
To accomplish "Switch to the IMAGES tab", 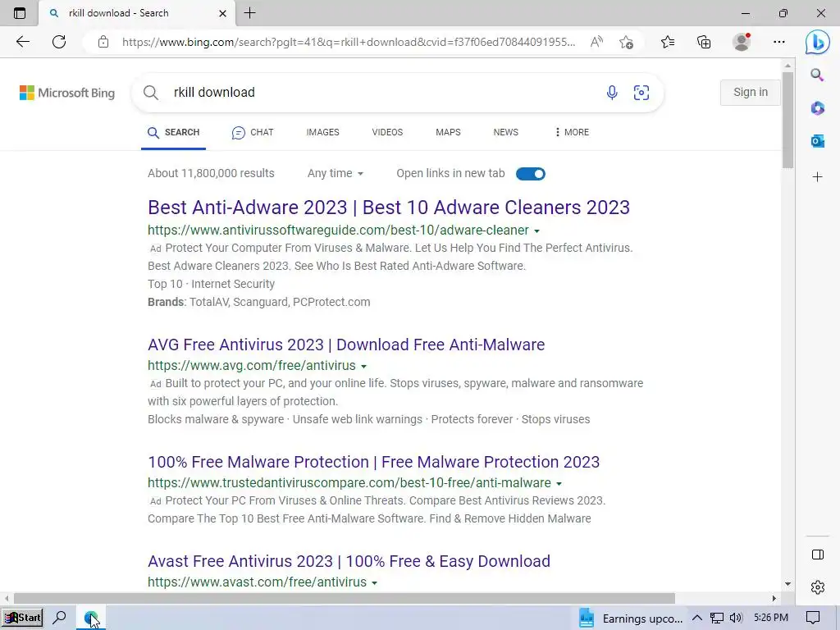I will pos(322,132).
